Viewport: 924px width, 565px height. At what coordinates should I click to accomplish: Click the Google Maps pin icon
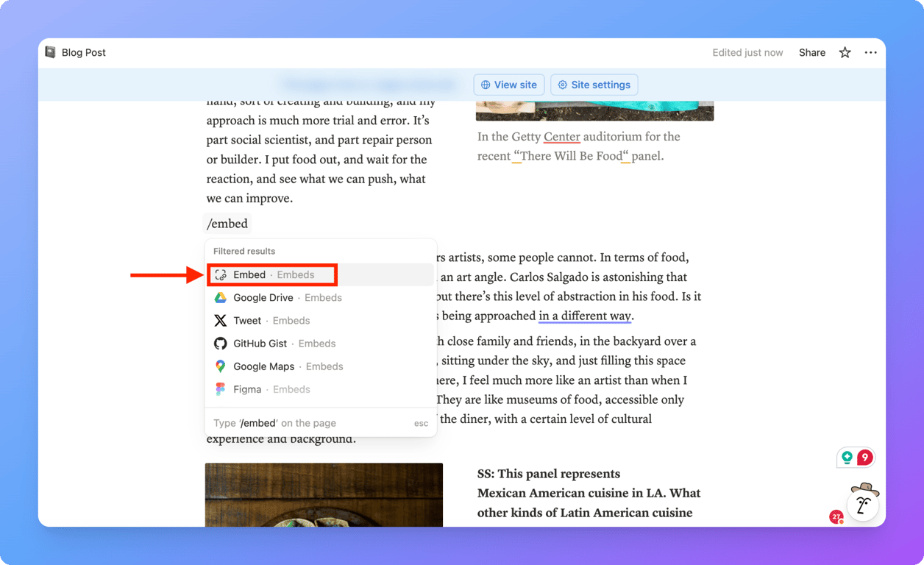220,366
